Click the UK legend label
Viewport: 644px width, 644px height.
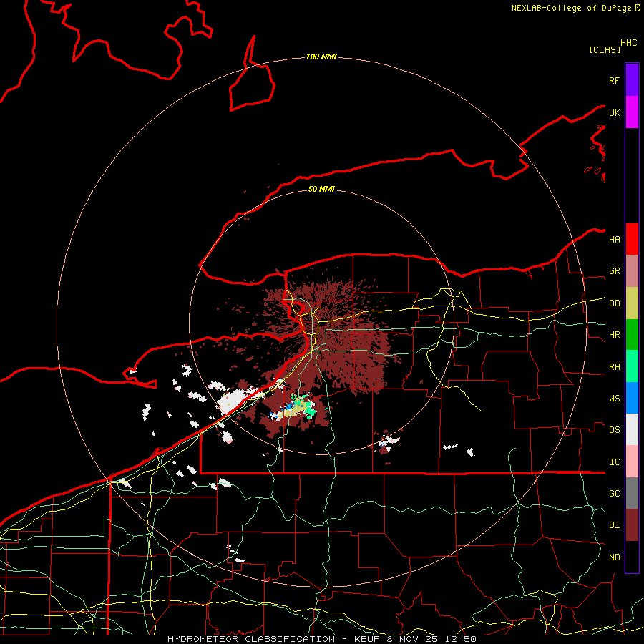point(614,112)
